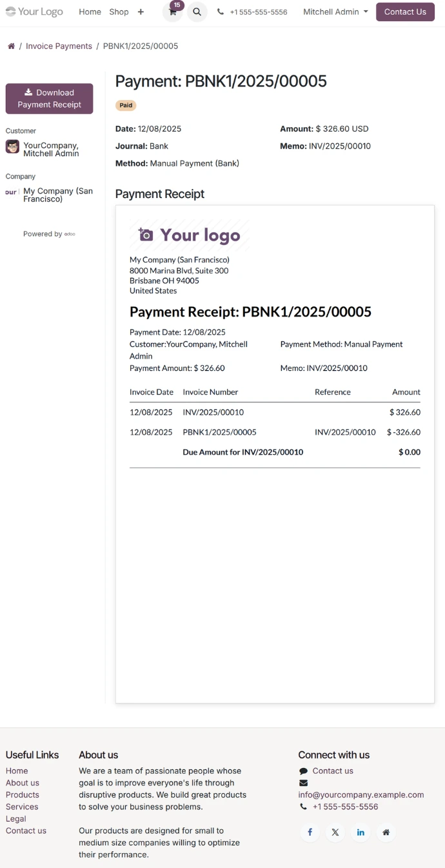
Task: Click the footer home round icon
Action: 386,832
